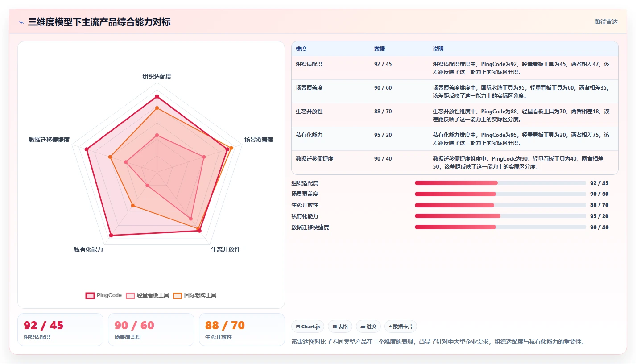Click 国际老牌工具's data point on the 私有化能力 axis
636x364 pixels.
(132, 205)
